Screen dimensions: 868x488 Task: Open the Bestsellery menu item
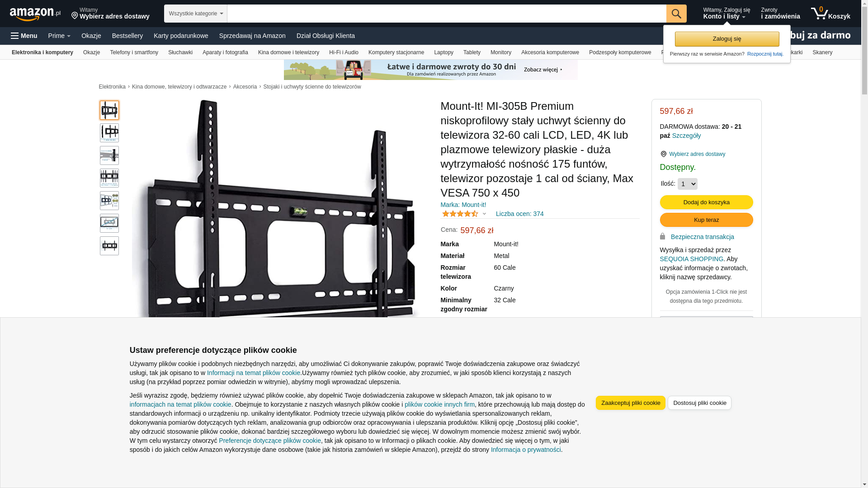coord(127,36)
